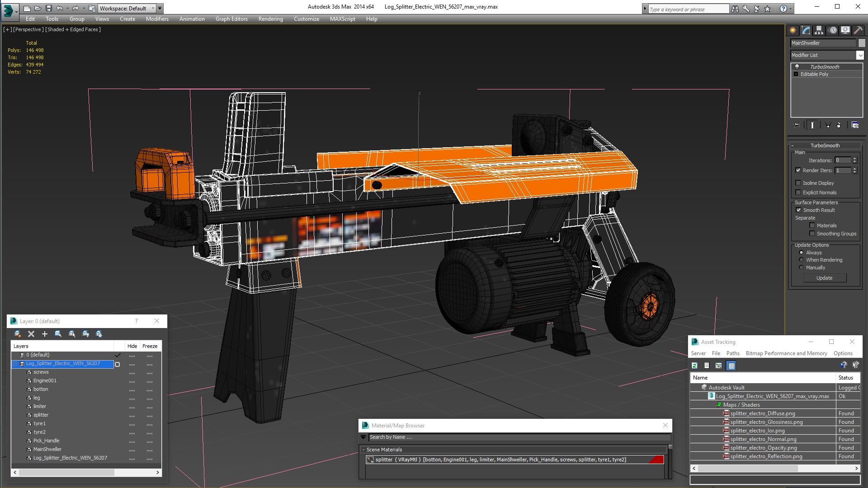This screenshot has width=868, height=488.
Task: Click Delete Layer X icon in Layer window
Action: tap(31, 334)
